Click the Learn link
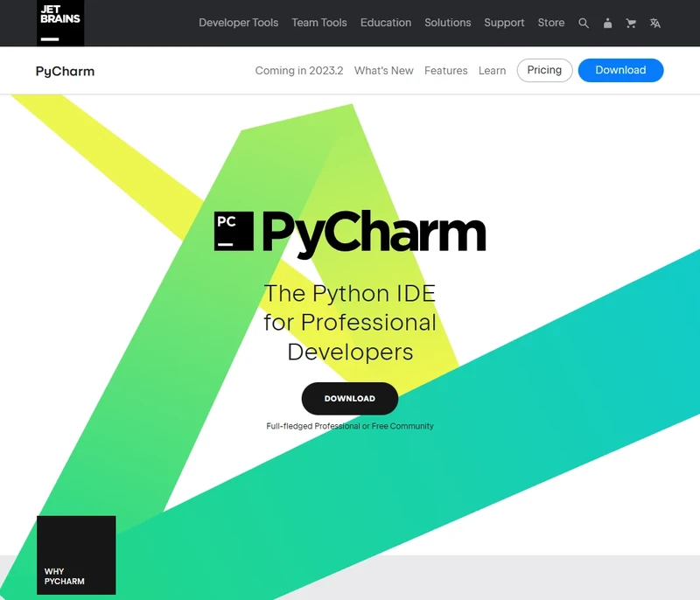 coord(492,71)
